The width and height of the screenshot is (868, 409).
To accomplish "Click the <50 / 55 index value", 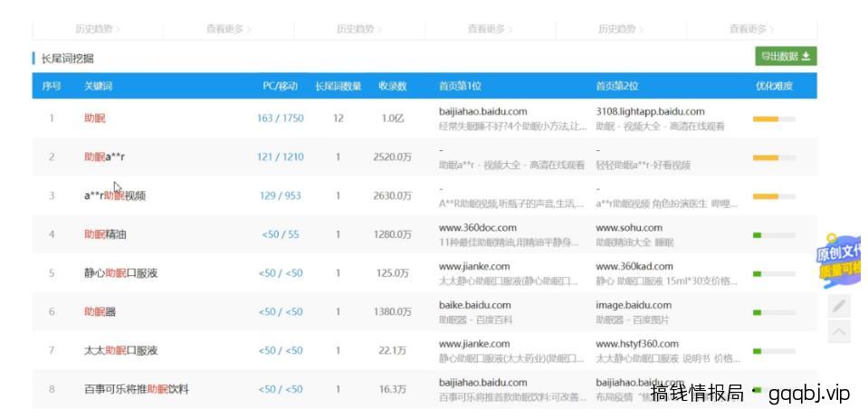I will 280,234.
